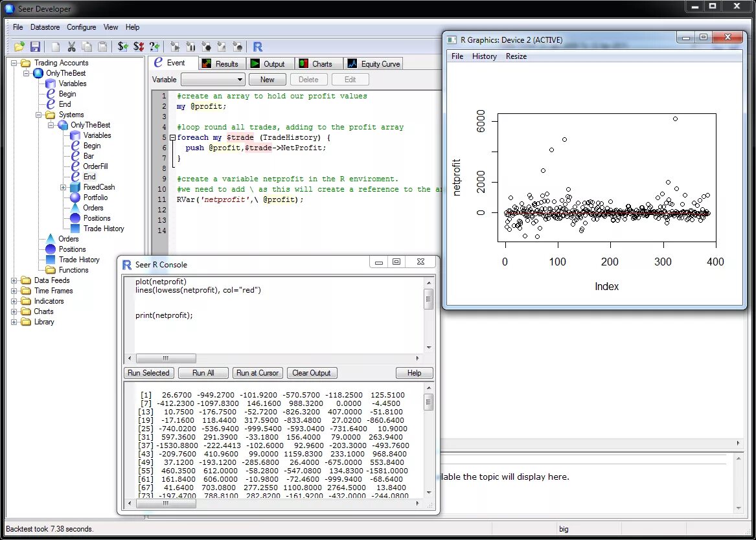Open Resize menu in R Graphics window
The height and width of the screenshot is (540, 756).
point(516,56)
